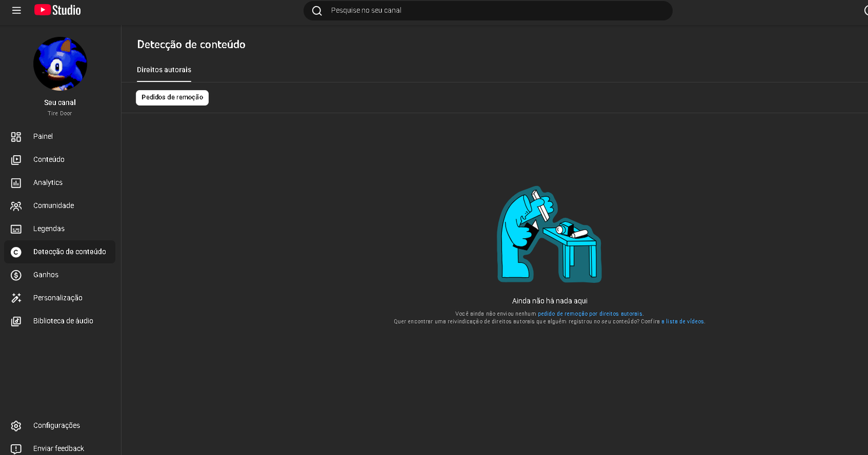Click the Enviar feedback icon

click(x=16, y=449)
